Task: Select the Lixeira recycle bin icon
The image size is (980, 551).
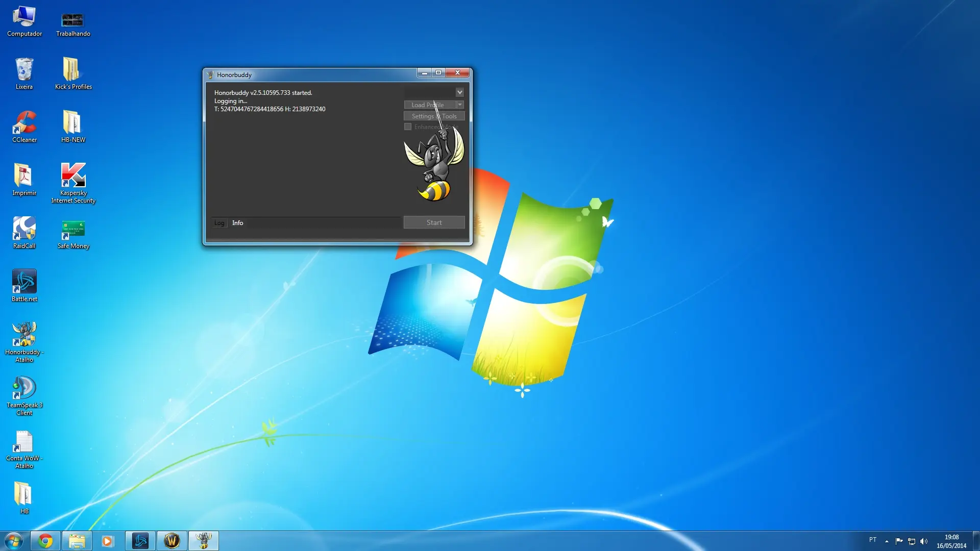Action: click(x=24, y=74)
